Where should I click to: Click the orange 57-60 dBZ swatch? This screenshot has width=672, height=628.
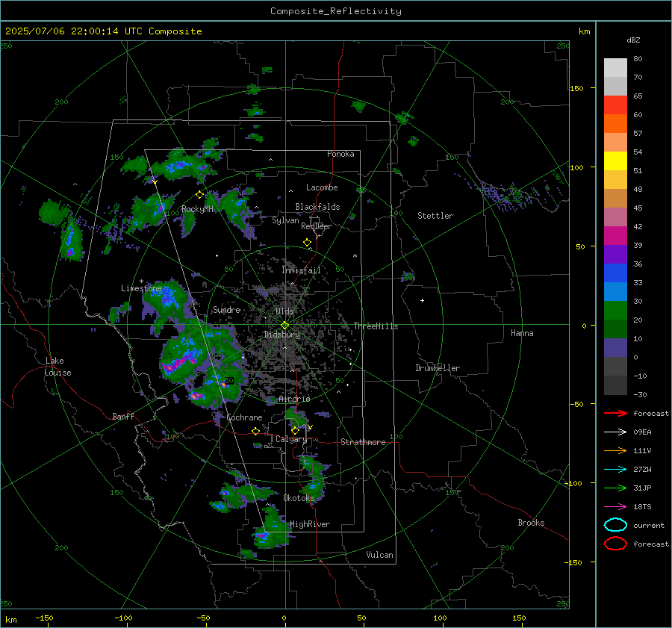(615, 124)
